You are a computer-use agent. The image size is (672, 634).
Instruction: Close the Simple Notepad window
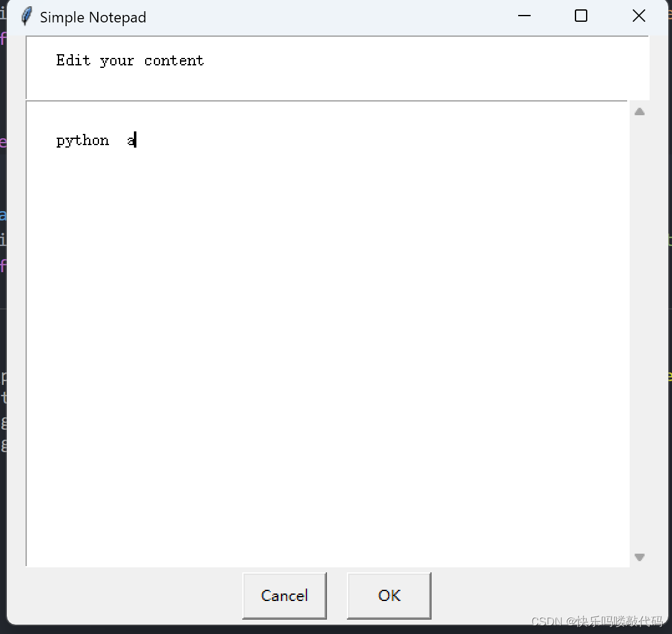click(x=638, y=16)
